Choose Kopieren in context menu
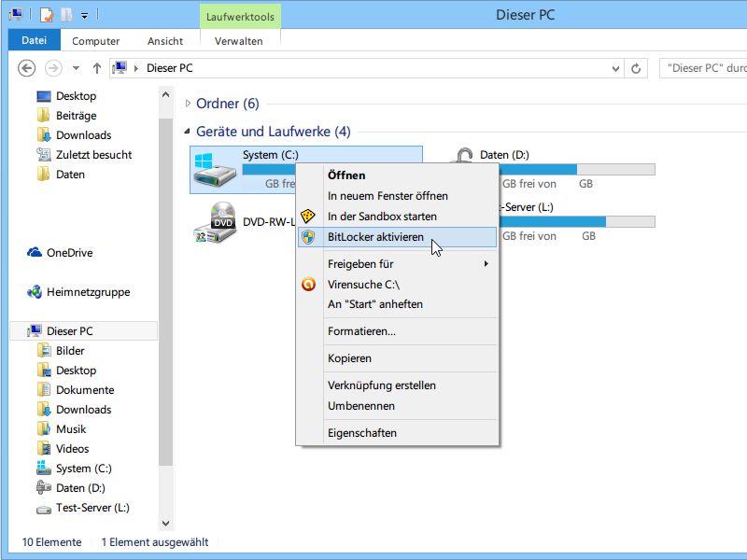Image resolution: width=747 pixels, height=560 pixels. pos(349,358)
